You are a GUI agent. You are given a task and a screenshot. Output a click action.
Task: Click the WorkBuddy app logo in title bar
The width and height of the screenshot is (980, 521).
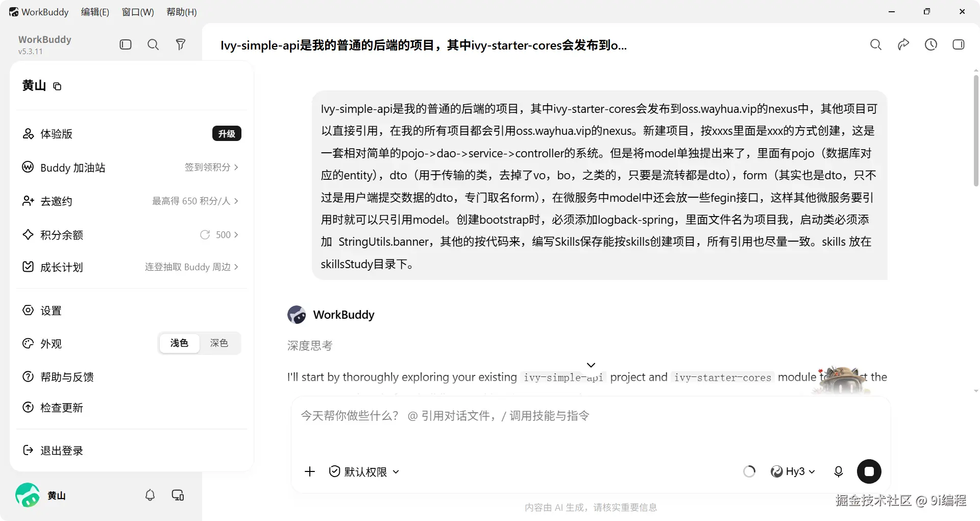(x=14, y=12)
